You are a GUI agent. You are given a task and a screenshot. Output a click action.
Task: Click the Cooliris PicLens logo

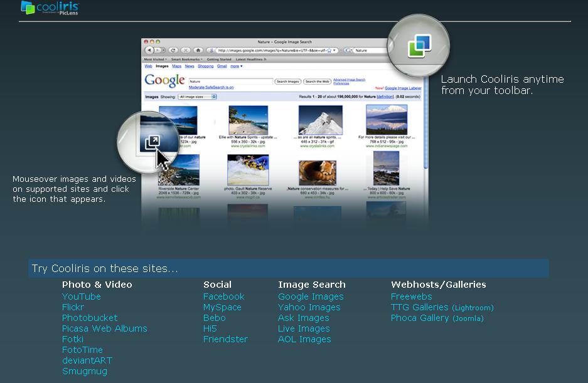coord(50,8)
